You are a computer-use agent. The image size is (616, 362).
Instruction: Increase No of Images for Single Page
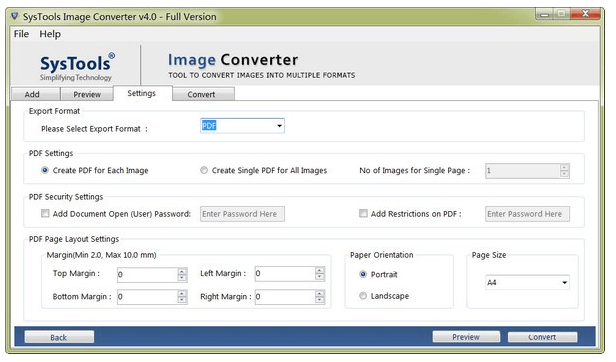point(565,167)
